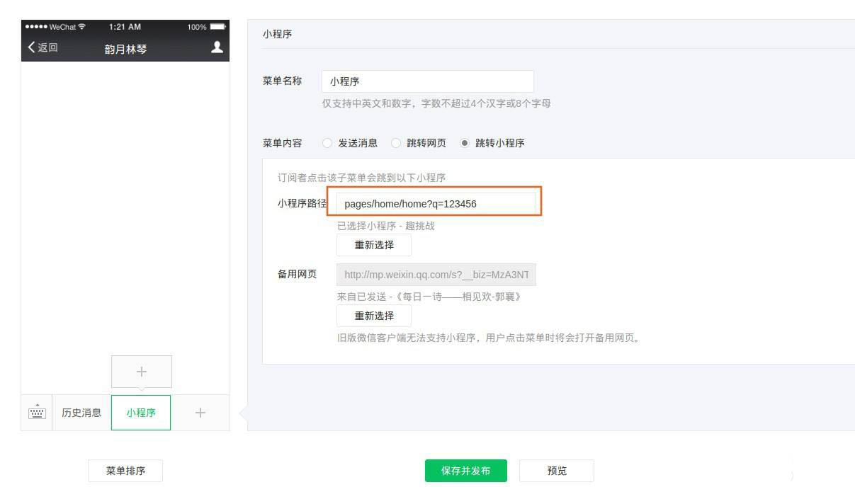Click the grayed 备用网页 URL field
The image size is (855, 504).
pyautogui.click(x=436, y=274)
